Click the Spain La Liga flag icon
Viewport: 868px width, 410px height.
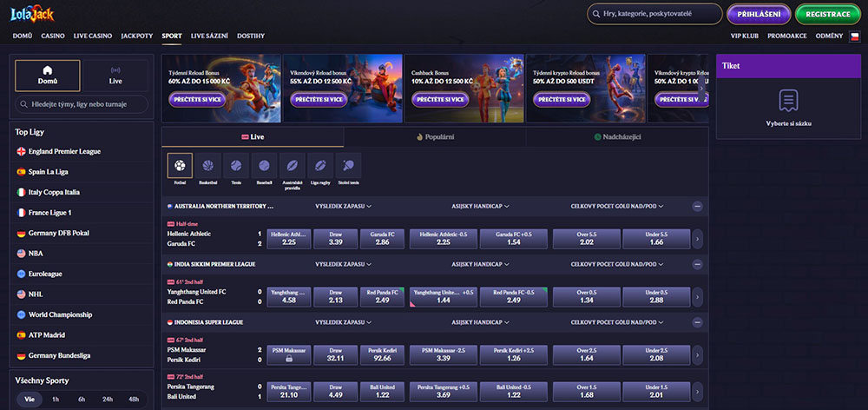point(21,172)
